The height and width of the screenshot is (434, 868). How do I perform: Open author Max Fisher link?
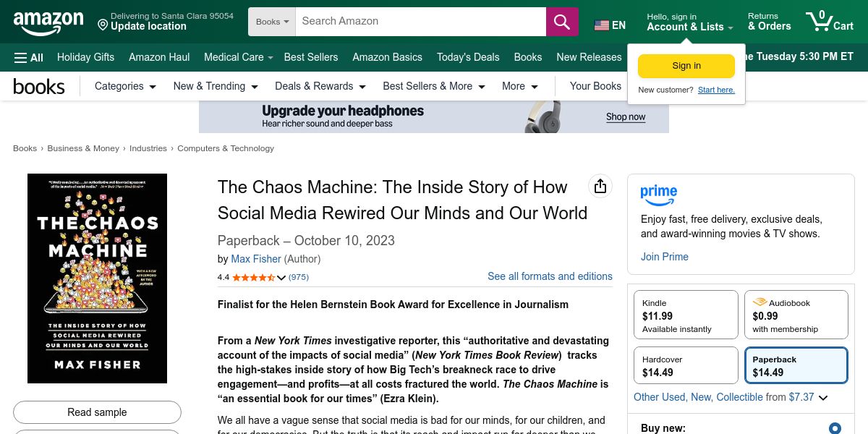tap(256, 259)
